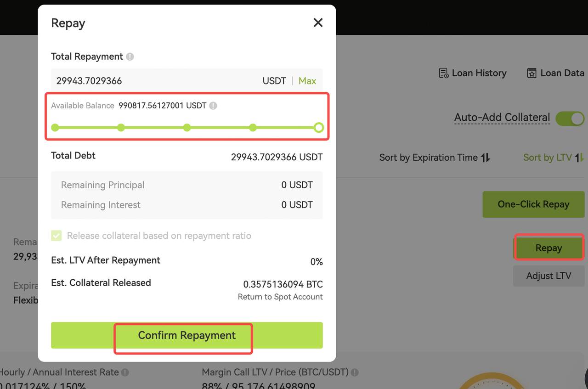Click the Repay button behind the dialog
Viewport: 588px width, 389px height.
tap(548, 248)
